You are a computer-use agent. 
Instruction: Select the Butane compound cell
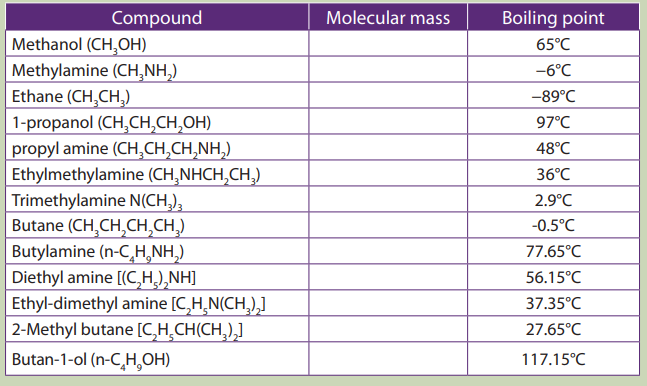157,225
